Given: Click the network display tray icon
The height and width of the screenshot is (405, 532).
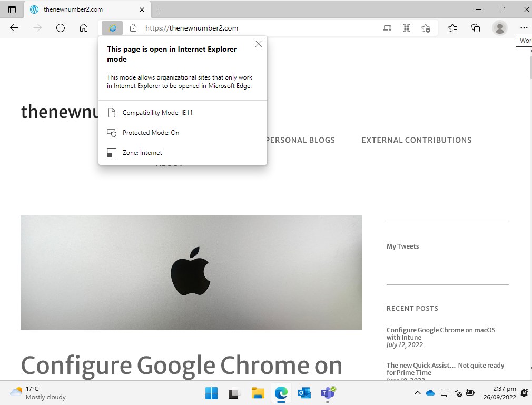Looking at the screenshot, I should click(445, 393).
